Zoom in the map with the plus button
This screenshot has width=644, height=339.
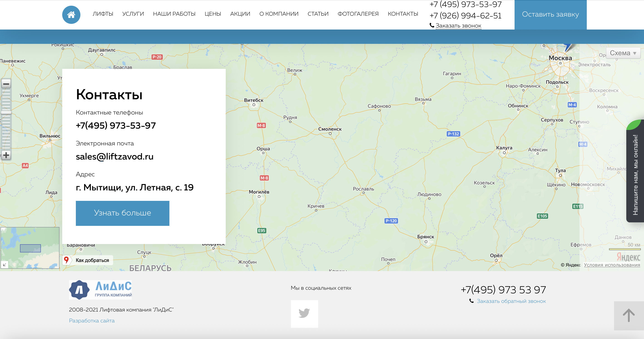pyautogui.click(x=6, y=155)
